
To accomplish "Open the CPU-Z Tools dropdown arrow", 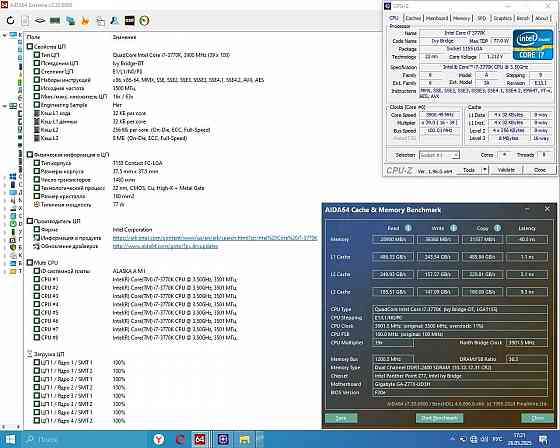I will click(x=485, y=170).
